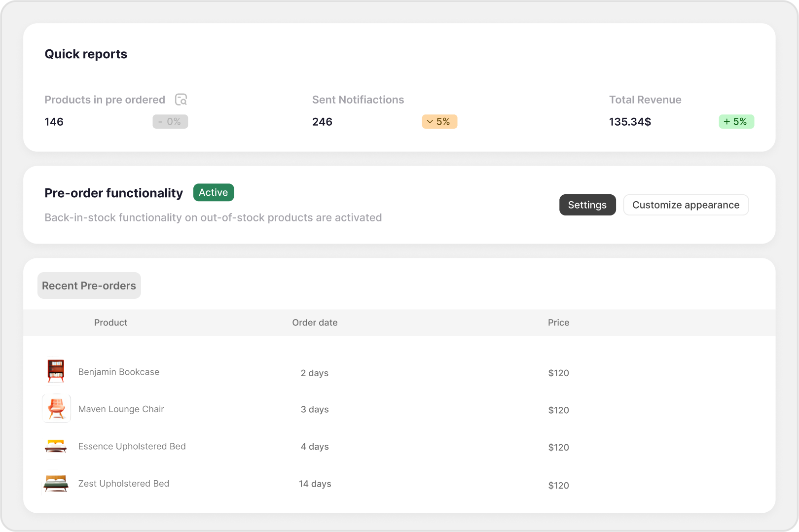This screenshot has height=532, width=799.
Task: Open the Benjamin Bookcase product name
Action: [x=119, y=372]
